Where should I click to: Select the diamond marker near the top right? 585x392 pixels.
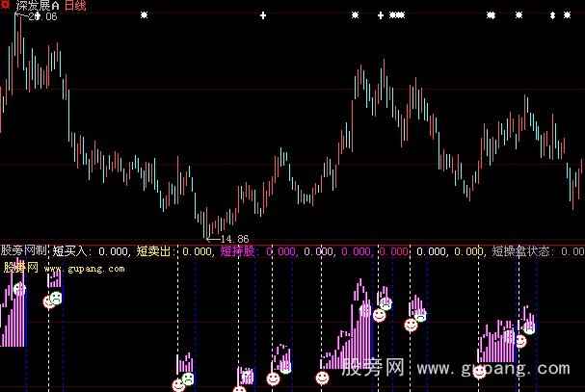pos(552,16)
